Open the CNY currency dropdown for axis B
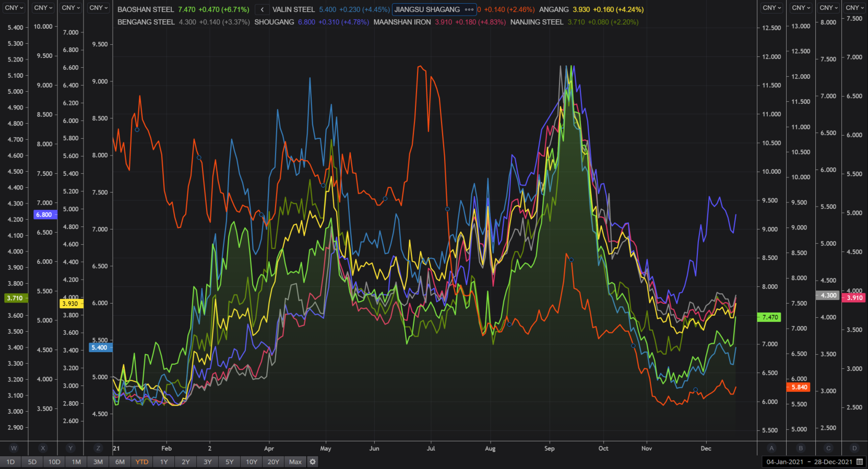 801,8
